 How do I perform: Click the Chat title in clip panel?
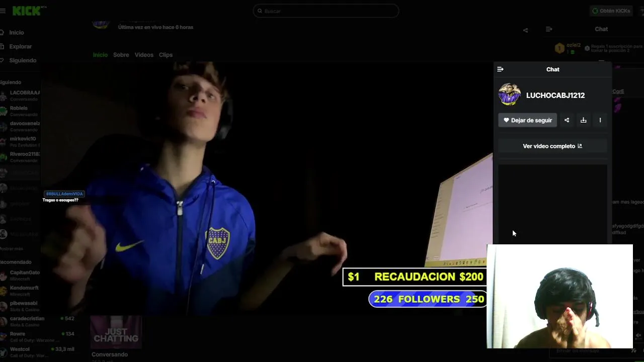point(553,69)
